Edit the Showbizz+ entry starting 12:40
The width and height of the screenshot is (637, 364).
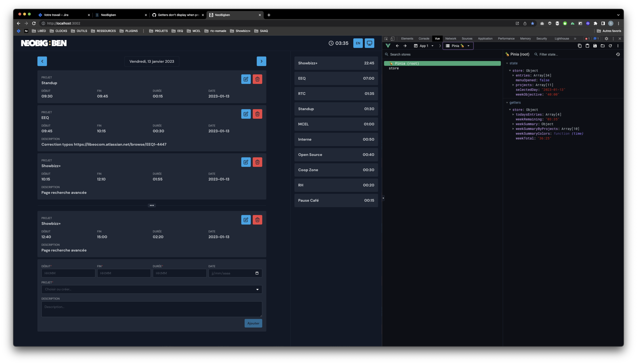pyautogui.click(x=246, y=220)
